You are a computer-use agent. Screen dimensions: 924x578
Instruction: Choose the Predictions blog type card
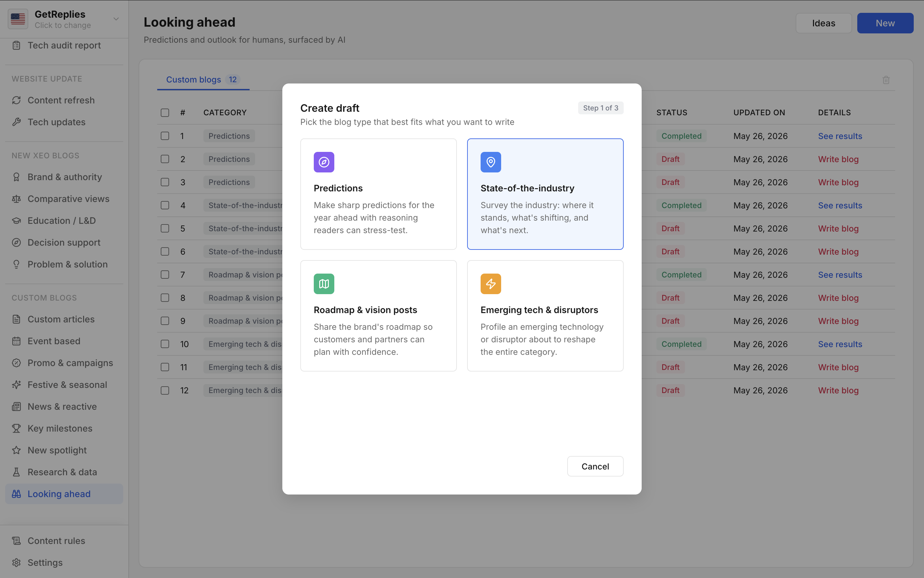click(378, 194)
